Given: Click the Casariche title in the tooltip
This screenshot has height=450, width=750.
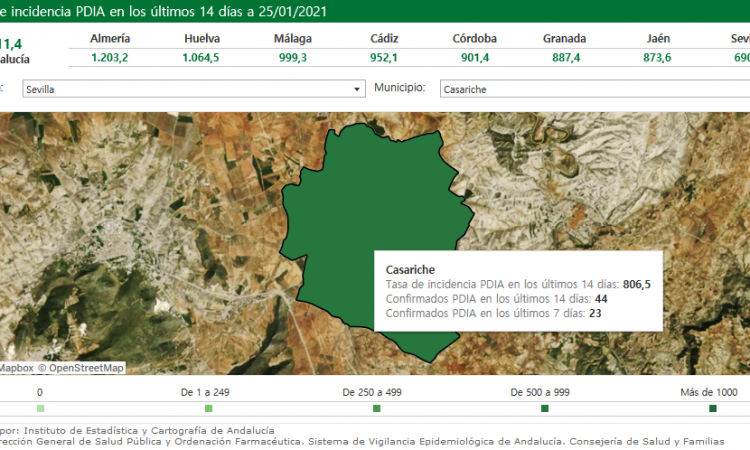Looking at the screenshot, I should pos(411,270).
